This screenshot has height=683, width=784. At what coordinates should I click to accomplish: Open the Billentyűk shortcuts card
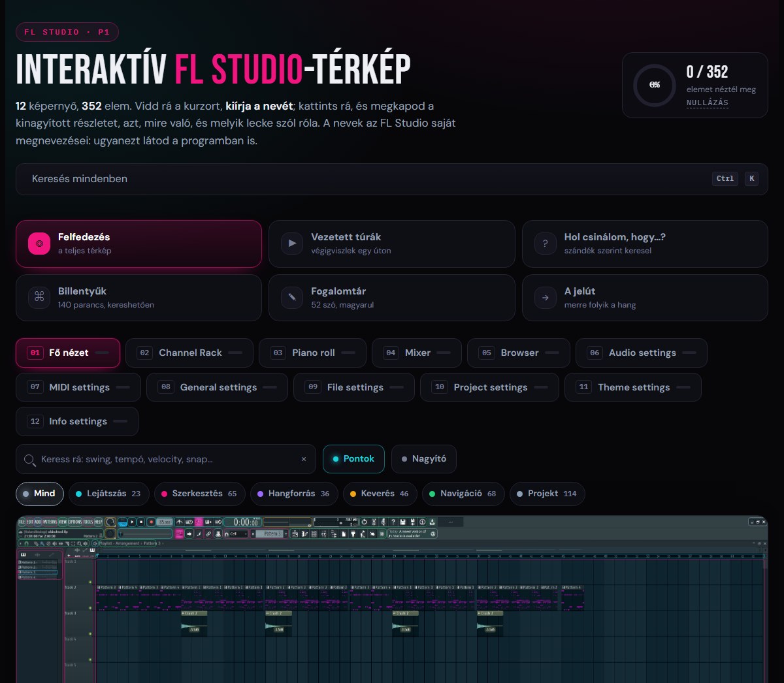139,298
